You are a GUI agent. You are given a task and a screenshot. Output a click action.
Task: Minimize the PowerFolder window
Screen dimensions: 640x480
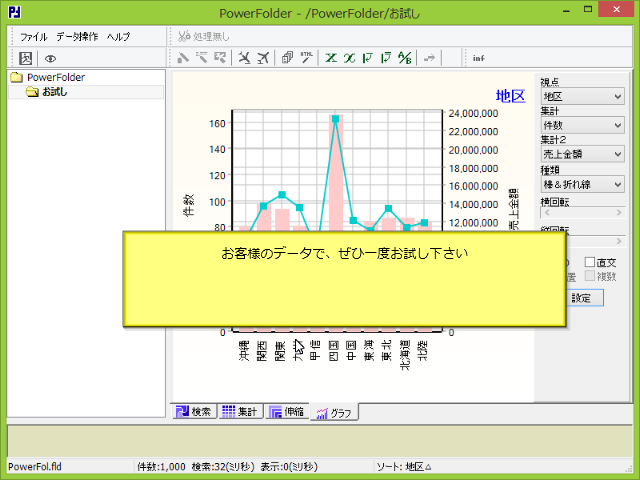pos(566,10)
